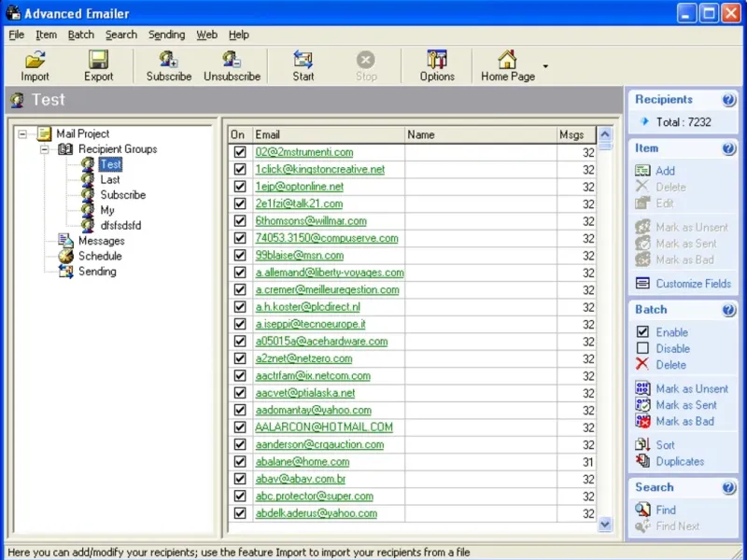Click the list scrollbar down arrow
This screenshot has width=747, height=560.
pyautogui.click(x=605, y=525)
